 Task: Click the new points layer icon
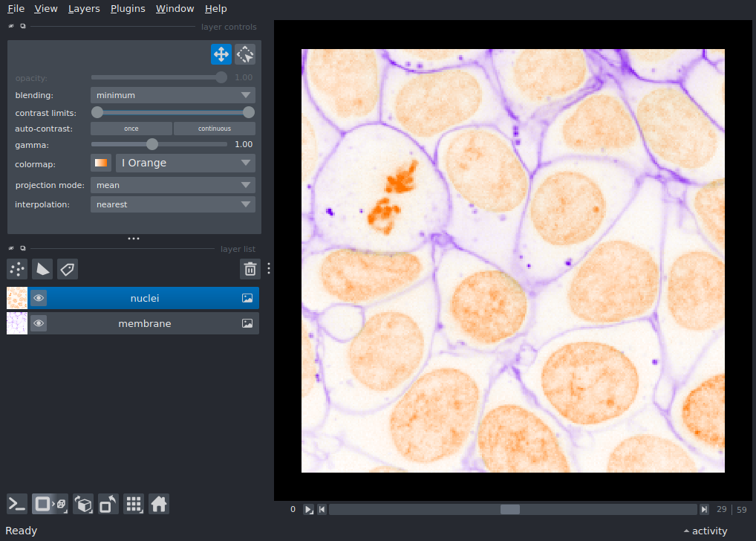click(17, 269)
